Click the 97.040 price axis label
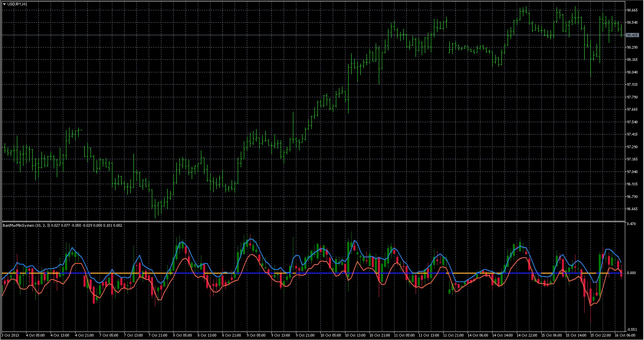 (x=632, y=172)
